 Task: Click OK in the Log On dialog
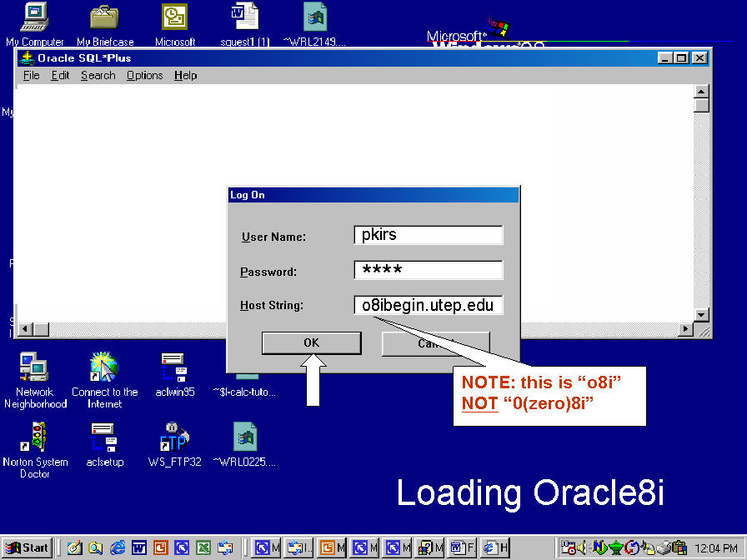(312, 342)
